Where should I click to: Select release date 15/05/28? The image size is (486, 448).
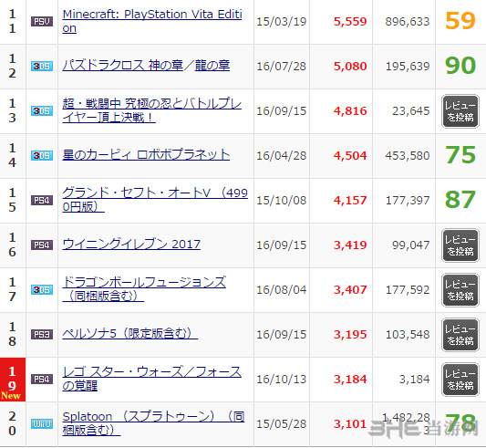[282, 423]
